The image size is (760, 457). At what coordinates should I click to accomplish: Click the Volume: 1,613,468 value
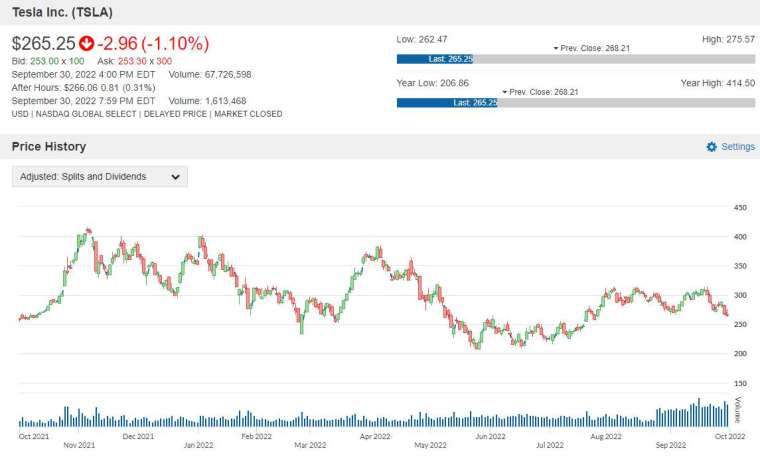[x=207, y=101]
